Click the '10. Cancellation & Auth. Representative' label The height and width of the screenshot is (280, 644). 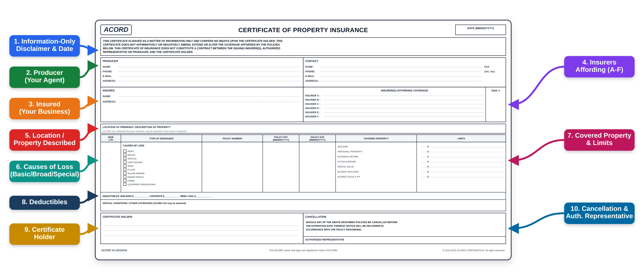pyautogui.click(x=599, y=213)
